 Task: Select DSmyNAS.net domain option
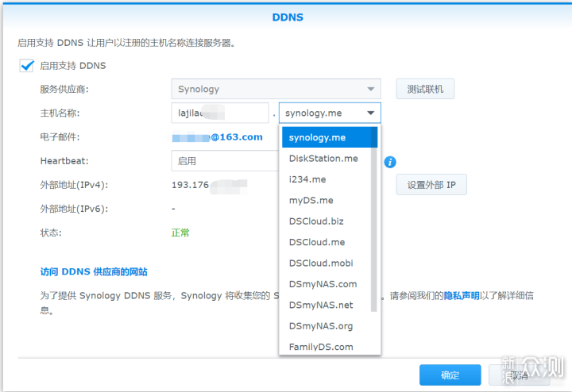coord(327,305)
